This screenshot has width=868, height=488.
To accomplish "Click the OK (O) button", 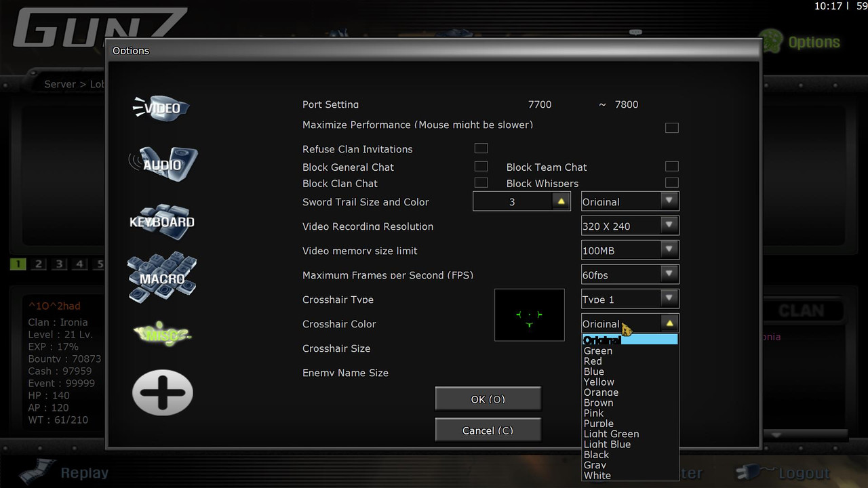I will [488, 399].
